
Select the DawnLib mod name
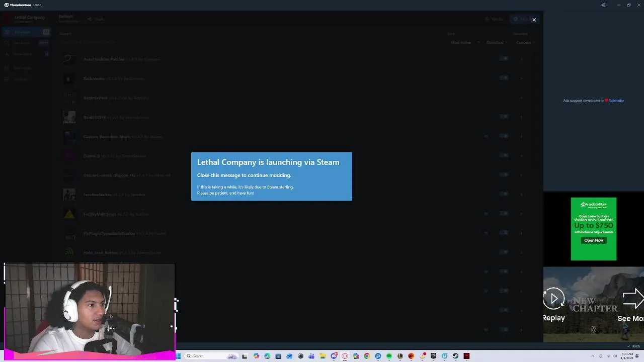[92, 156]
